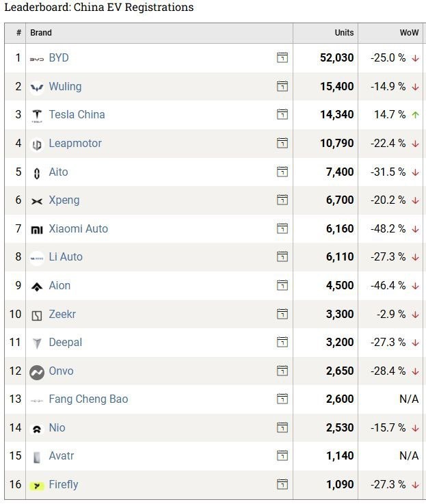Click the Firefly yellow logo icon
This screenshot has height=504, width=426.
[x=37, y=486]
